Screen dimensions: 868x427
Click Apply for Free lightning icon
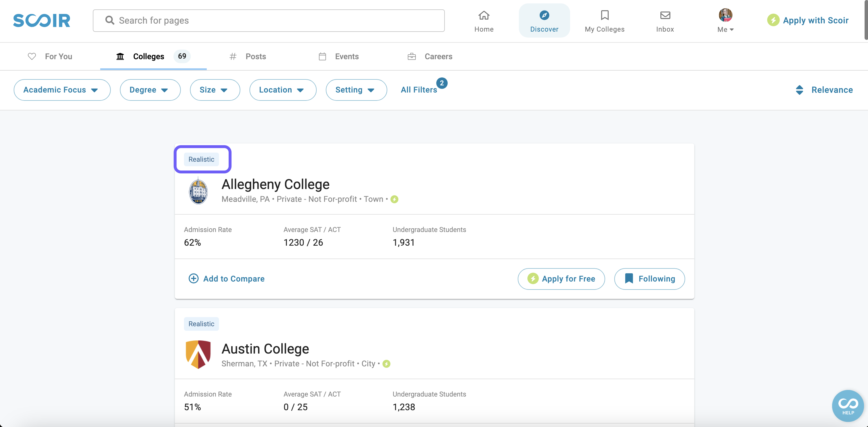533,279
